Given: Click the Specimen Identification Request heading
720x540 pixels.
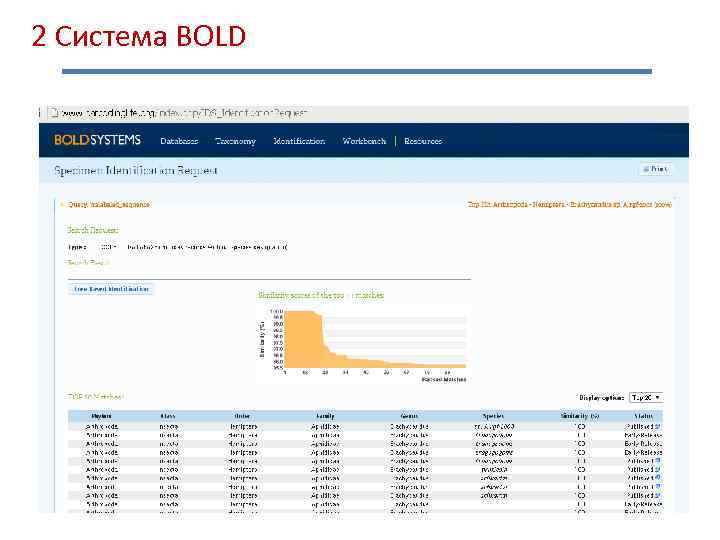Looking at the screenshot, I should (x=136, y=170).
